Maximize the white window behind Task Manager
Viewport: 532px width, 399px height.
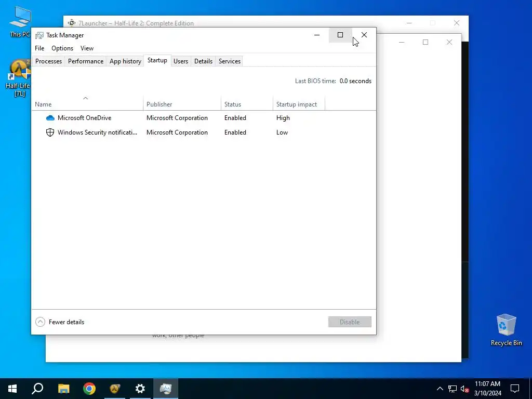click(x=425, y=42)
